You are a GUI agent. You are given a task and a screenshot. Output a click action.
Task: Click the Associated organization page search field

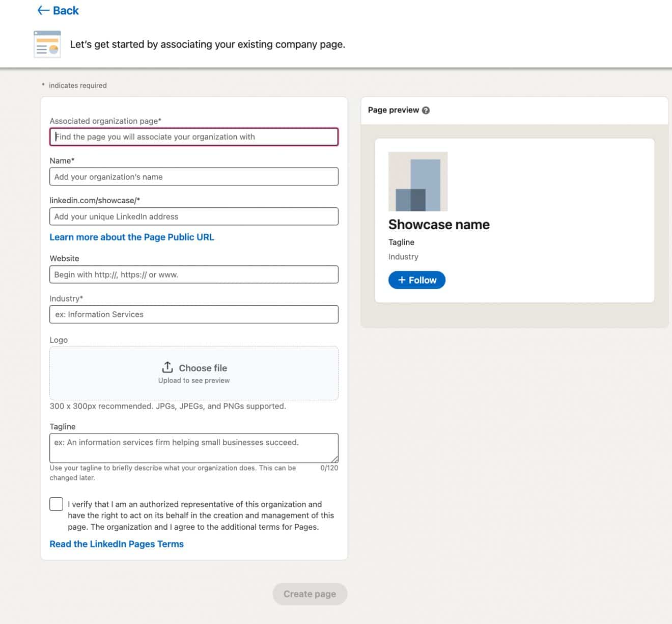point(193,137)
